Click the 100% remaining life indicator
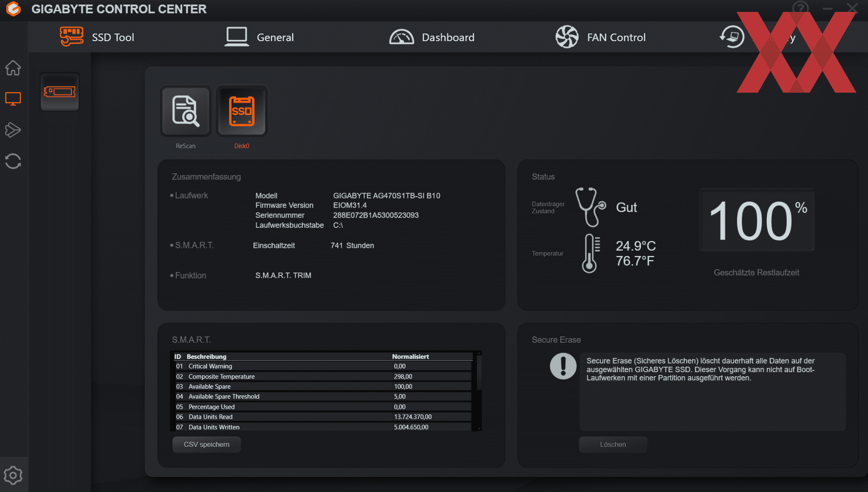 757,220
